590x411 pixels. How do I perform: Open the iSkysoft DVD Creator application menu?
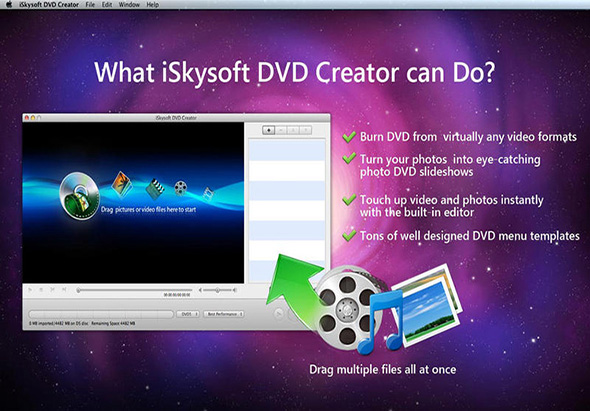pyautogui.click(x=49, y=5)
